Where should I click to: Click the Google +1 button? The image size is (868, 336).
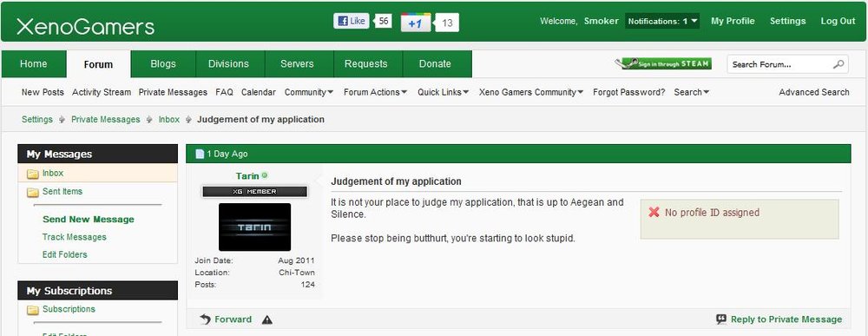(x=416, y=23)
